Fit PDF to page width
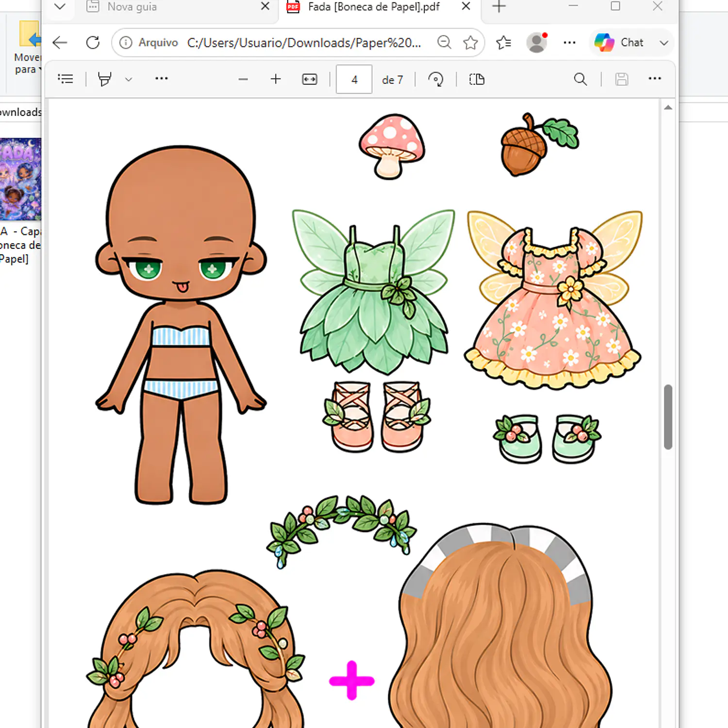 coord(310,79)
